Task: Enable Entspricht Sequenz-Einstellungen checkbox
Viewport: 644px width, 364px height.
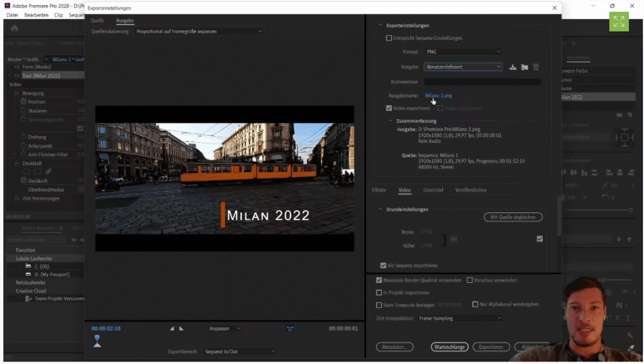Action: click(x=389, y=38)
